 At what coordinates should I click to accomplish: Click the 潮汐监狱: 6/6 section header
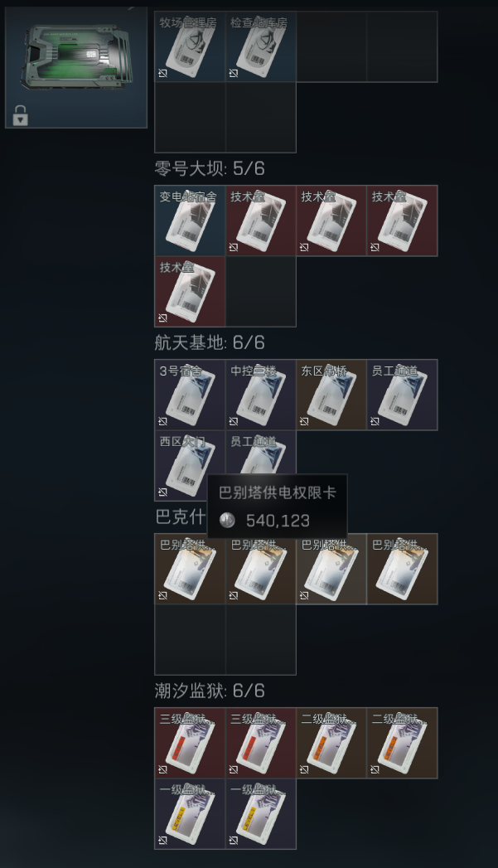209,691
